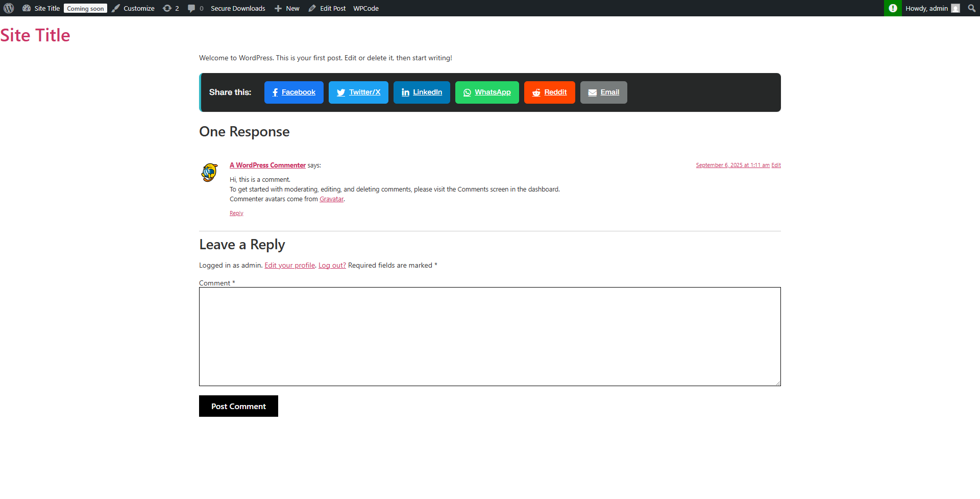The image size is (980, 499).
Task: Expand the Howdy, admin account menu
Action: pyautogui.click(x=932, y=8)
